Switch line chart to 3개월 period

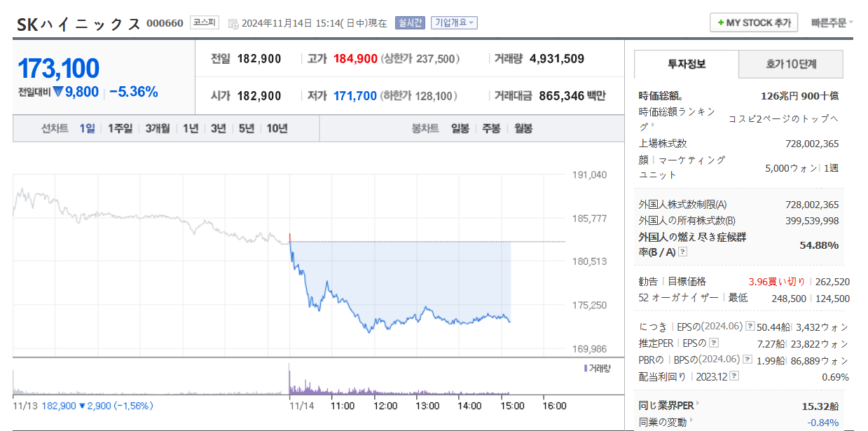tap(158, 128)
